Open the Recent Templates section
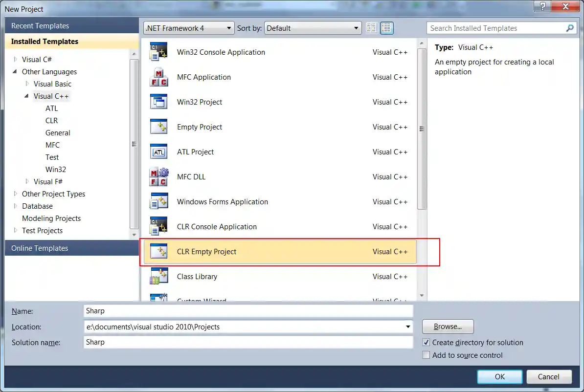Viewport: 584px width, 392px height. 72,26
